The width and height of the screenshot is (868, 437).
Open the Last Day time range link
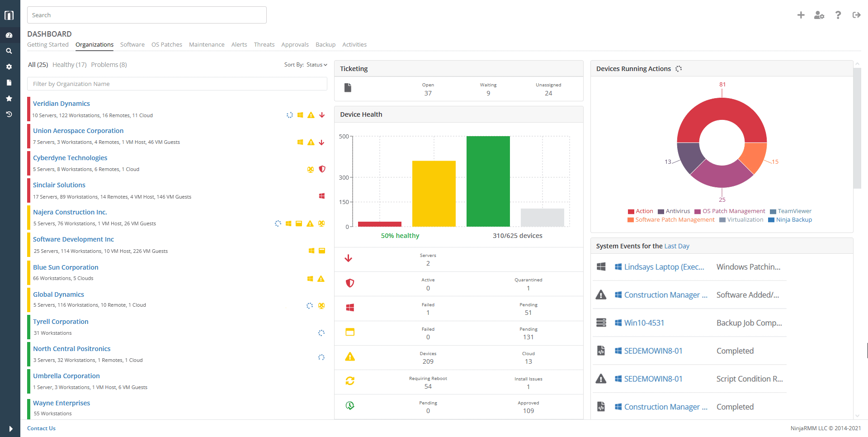[x=677, y=246]
